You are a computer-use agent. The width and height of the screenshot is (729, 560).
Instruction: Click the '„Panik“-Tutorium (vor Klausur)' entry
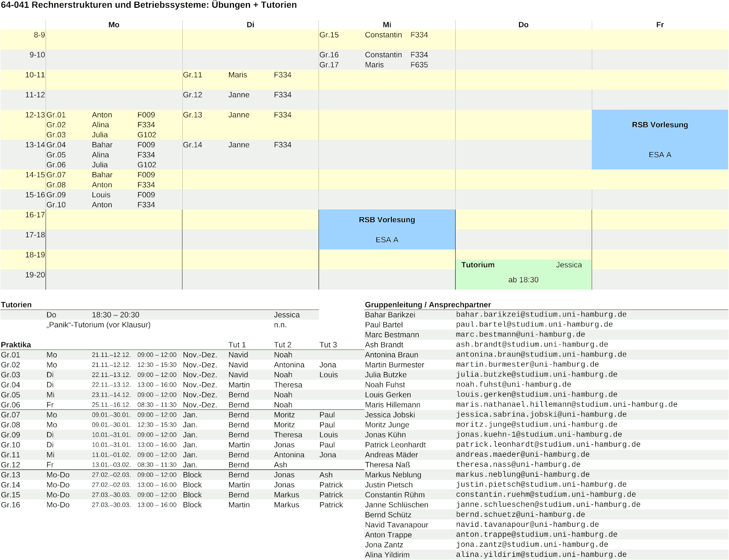[x=98, y=325]
